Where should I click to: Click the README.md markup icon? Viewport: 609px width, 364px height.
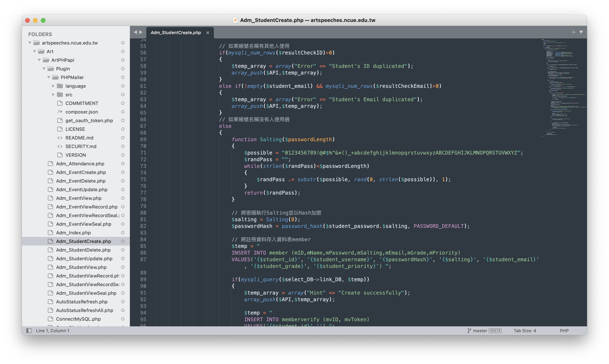[60, 138]
